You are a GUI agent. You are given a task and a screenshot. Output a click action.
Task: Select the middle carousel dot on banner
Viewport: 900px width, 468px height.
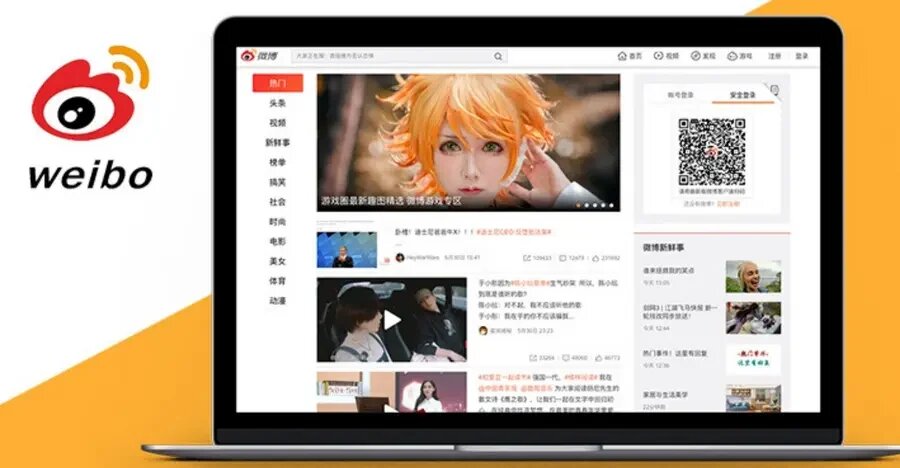tap(595, 205)
